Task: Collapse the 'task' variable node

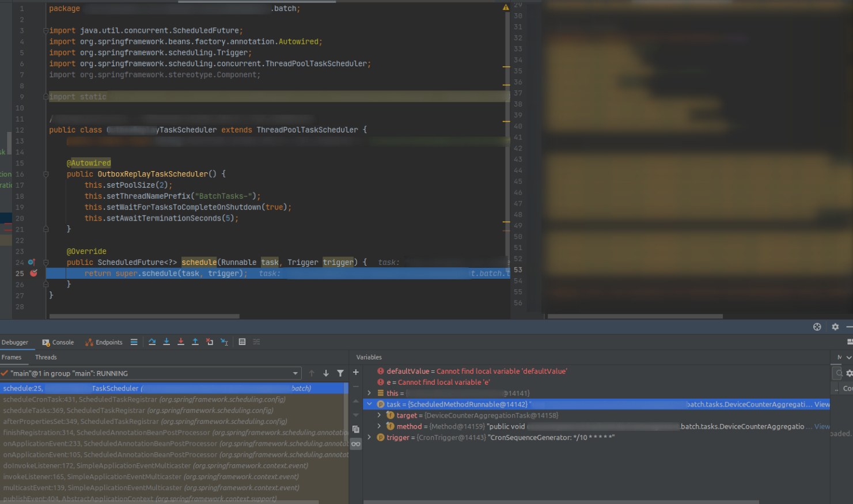Action: [369, 404]
